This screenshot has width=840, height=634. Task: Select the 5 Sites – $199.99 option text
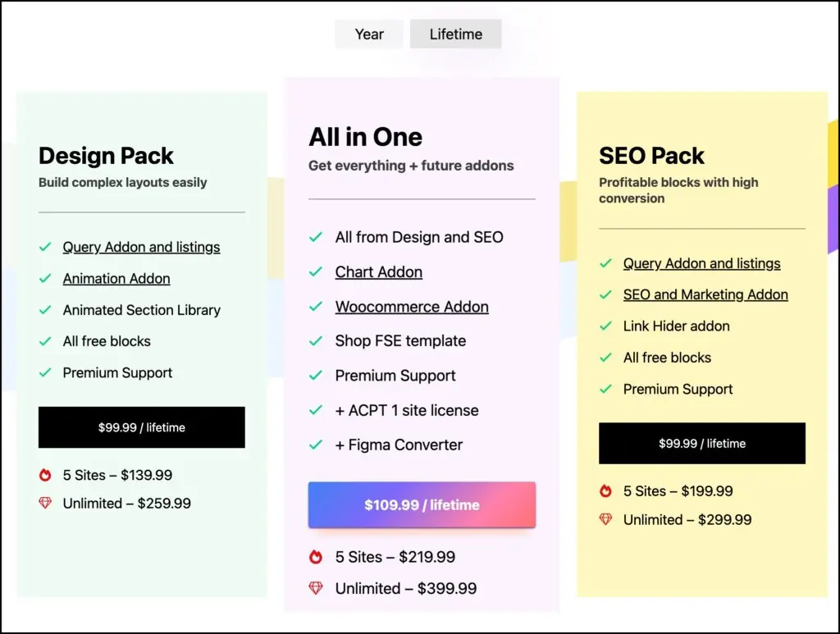[678, 491]
